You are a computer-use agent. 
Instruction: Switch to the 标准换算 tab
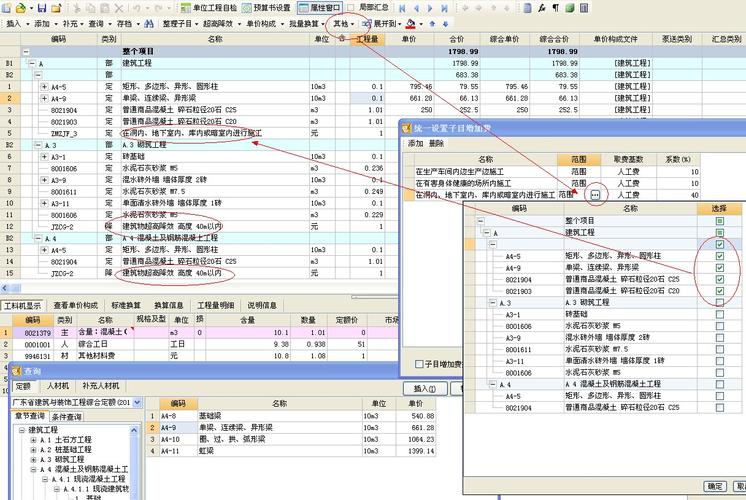tap(126, 305)
